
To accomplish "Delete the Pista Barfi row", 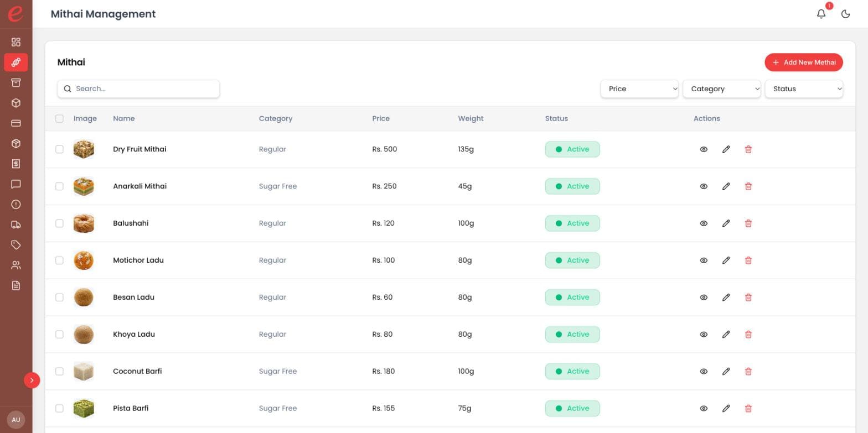I will click(748, 409).
